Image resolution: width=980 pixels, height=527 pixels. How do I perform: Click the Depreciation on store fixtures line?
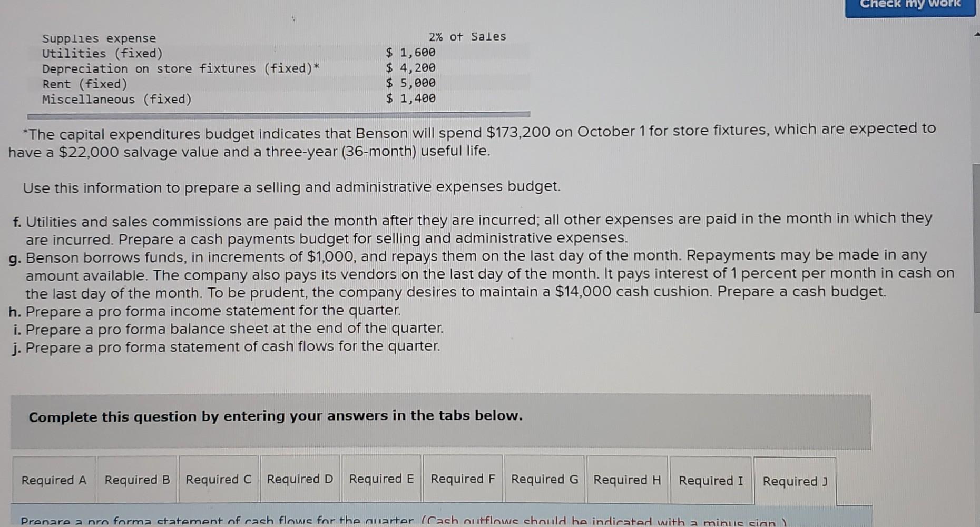[x=181, y=68]
